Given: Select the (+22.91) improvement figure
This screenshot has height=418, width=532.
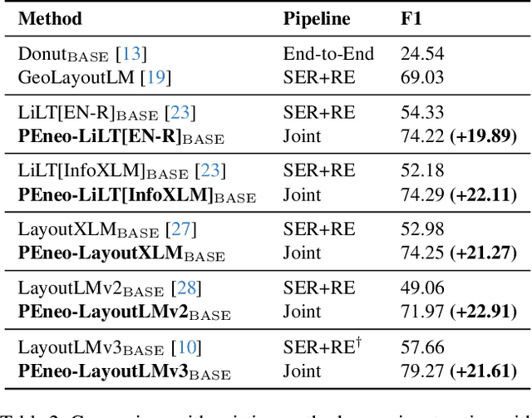Looking at the screenshot, I should click(x=484, y=312).
